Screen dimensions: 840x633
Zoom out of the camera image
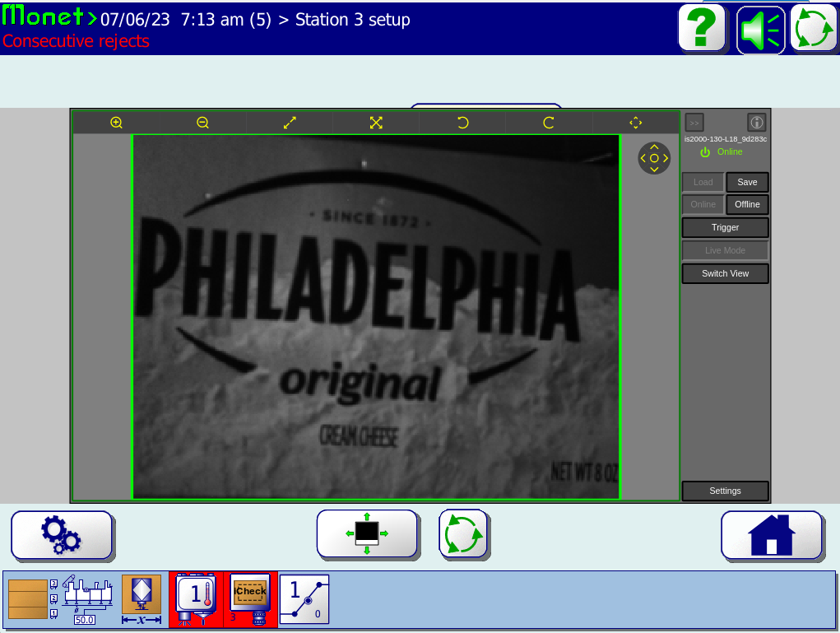[202, 123]
